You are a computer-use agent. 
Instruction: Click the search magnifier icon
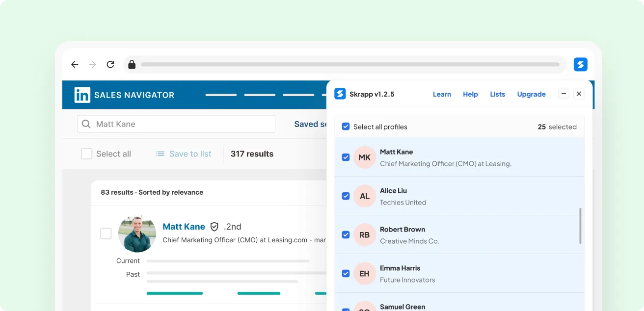point(86,124)
